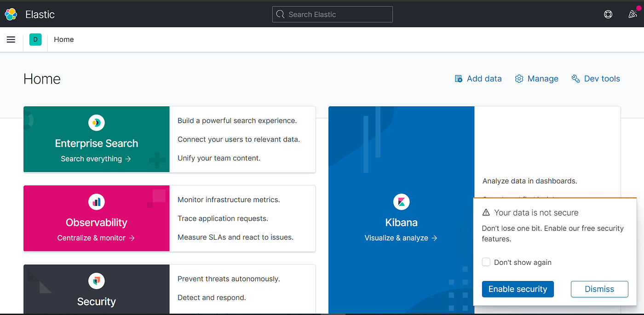Image resolution: width=644 pixels, height=315 pixels.
Task: Open the Kibana card heading
Action: click(x=402, y=223)
